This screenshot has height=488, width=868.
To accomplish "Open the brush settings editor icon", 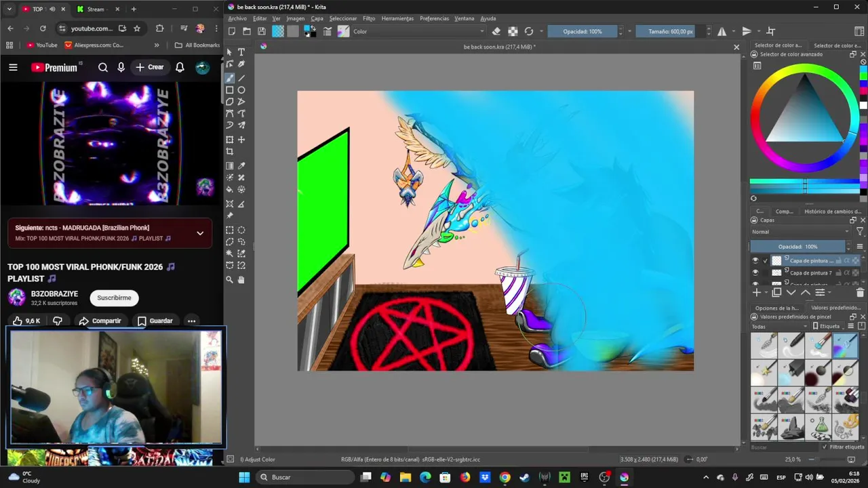I will point(328,31).
